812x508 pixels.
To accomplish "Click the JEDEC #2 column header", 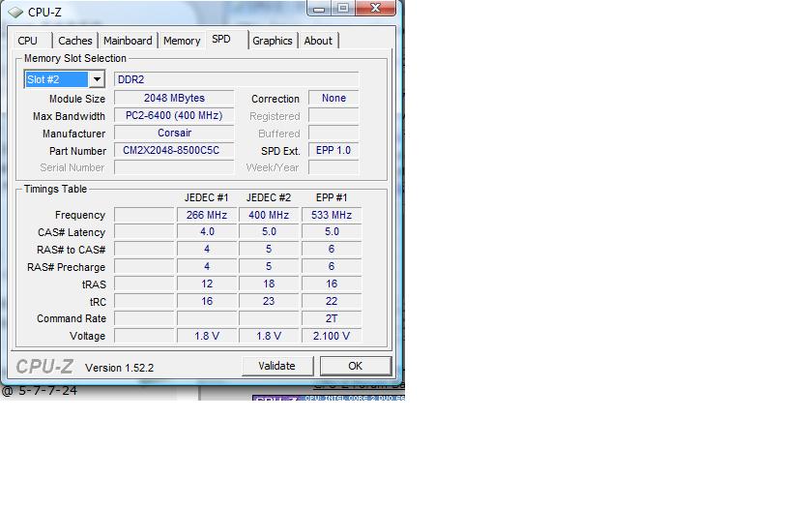I will 269,197.
